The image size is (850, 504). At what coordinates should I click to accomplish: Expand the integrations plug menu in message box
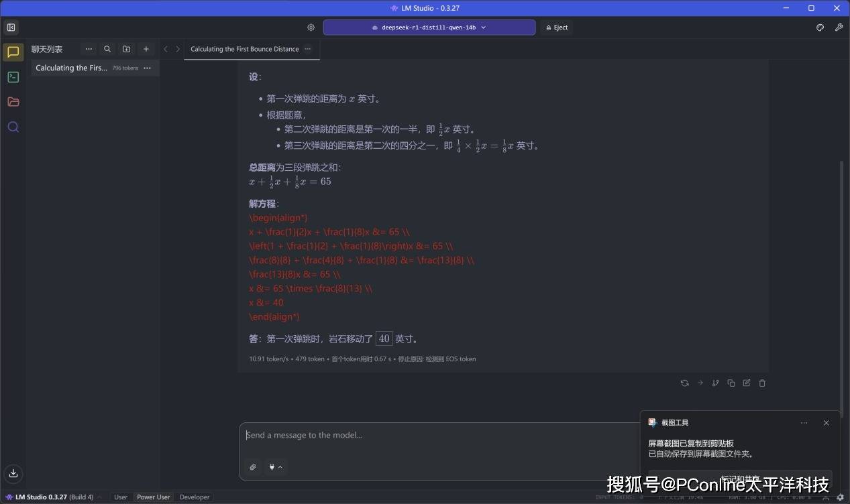(275, 466)
